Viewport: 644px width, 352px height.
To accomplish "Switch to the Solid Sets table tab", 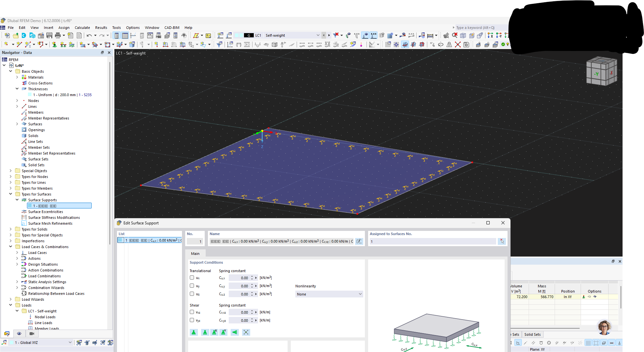I will pos(532,334).
